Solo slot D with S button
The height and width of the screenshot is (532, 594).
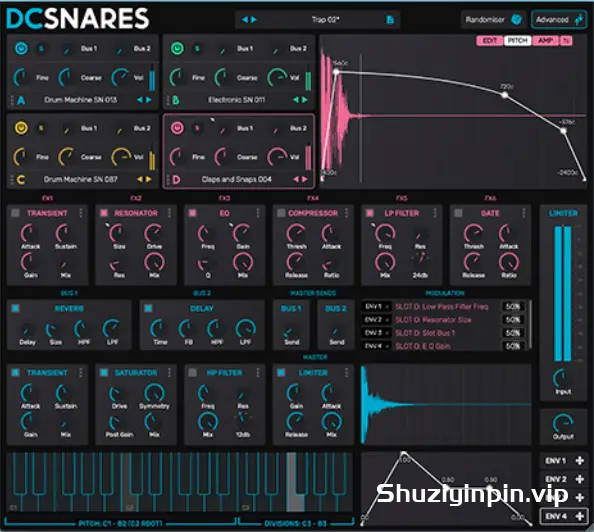click(x=197, y=128)
